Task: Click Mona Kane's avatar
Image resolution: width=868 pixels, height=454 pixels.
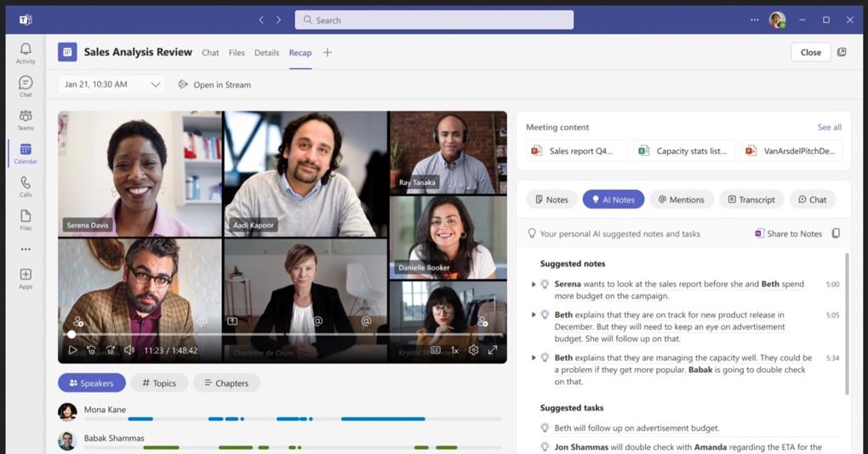Action: pyautogui.click(x=67, y=412)
